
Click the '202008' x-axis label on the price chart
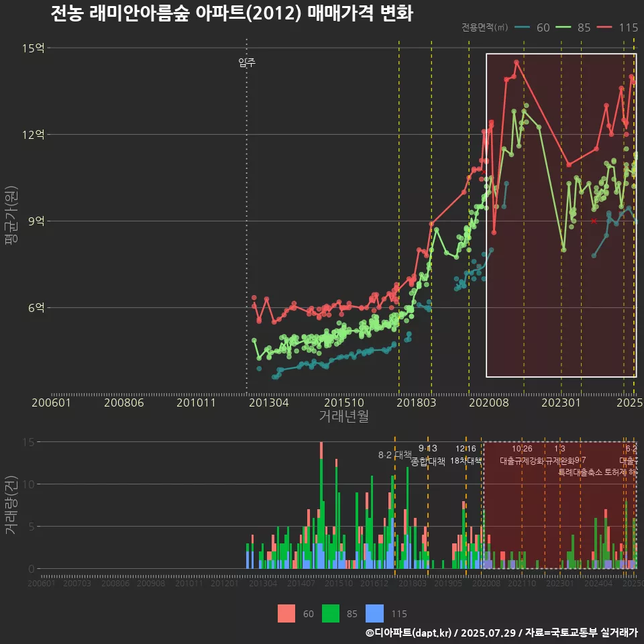(x=489, y=402)
